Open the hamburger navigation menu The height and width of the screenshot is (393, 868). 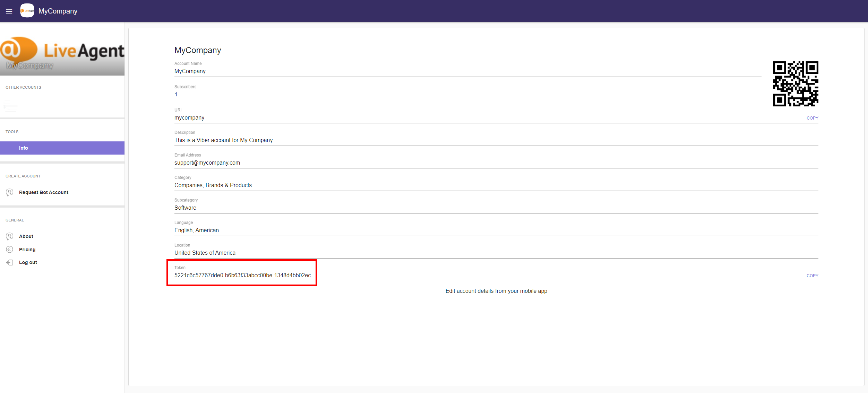(9, 11)
